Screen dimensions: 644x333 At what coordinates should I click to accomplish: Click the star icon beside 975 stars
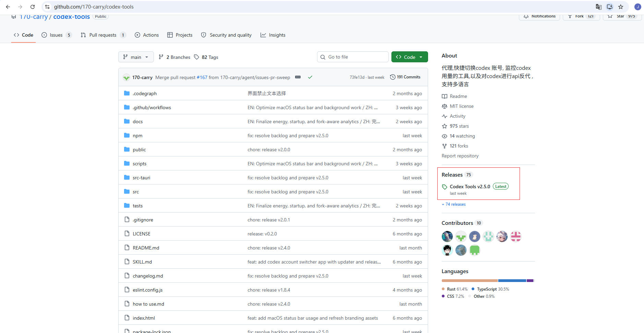[445, 126]
